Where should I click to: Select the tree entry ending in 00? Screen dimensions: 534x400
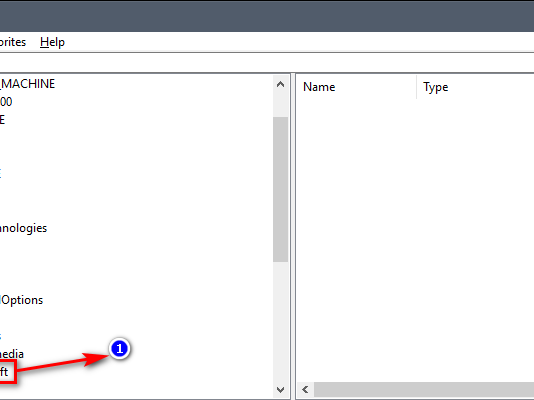point(6,101)
